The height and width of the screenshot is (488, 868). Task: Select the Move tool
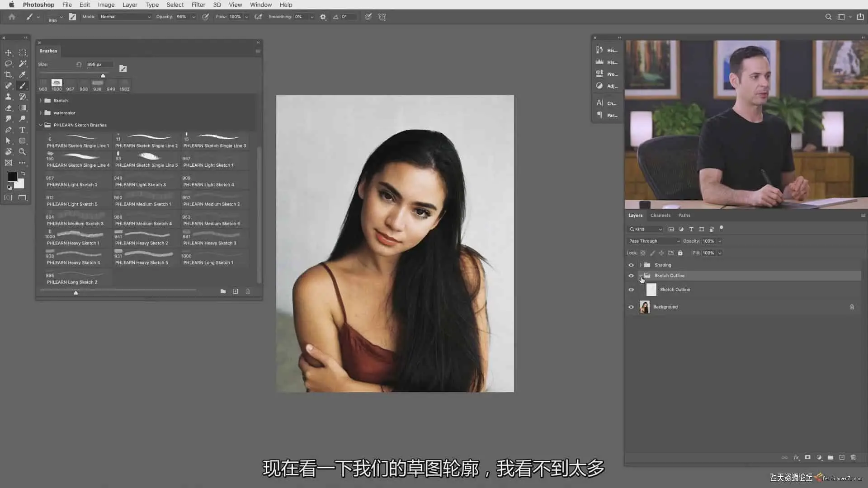coord(8,53)
